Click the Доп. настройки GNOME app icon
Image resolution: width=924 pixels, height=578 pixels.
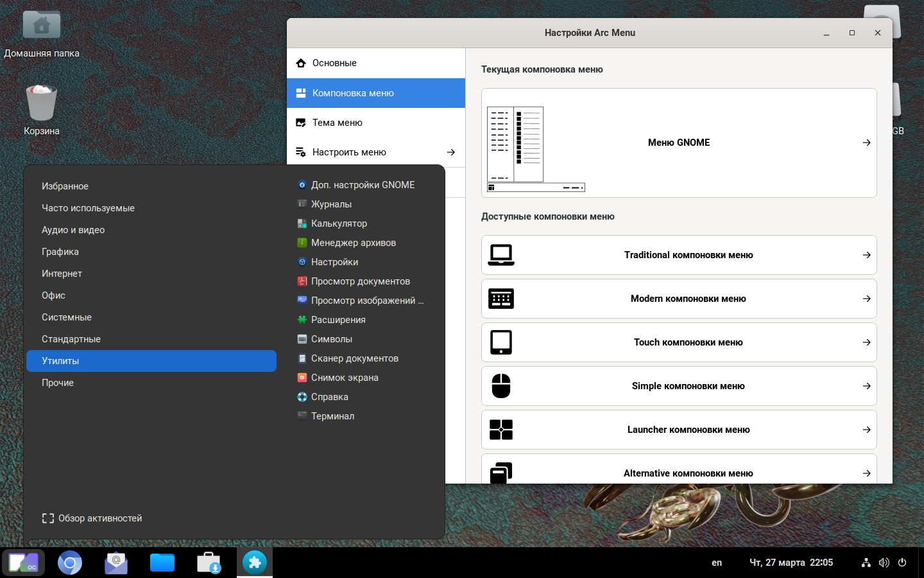coord(302,185)
